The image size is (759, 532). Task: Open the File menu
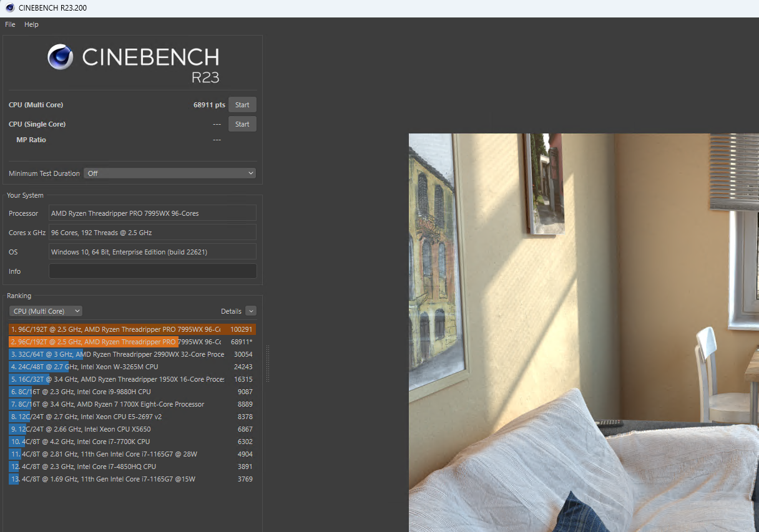(10, 24)
